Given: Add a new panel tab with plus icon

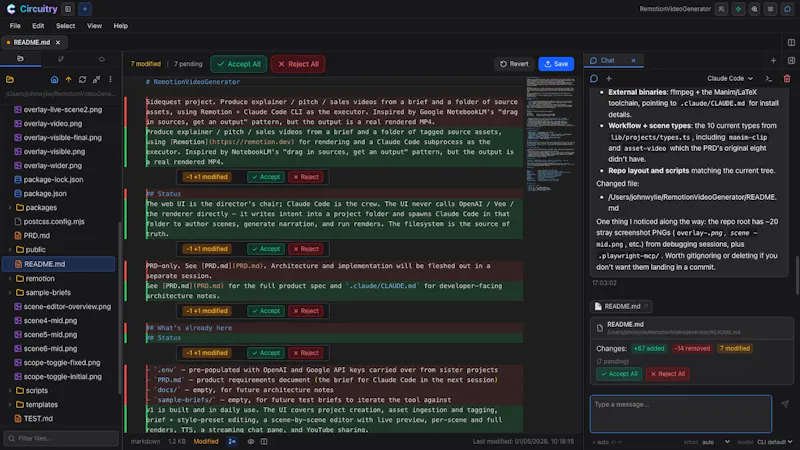Looking at the screenshot, I should 773,61.
